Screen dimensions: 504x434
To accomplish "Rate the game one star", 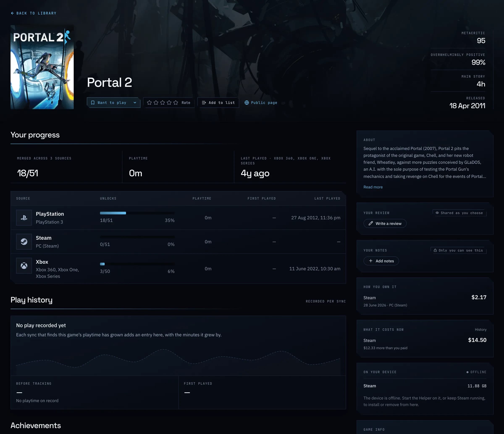I will (x=149, y=103).
